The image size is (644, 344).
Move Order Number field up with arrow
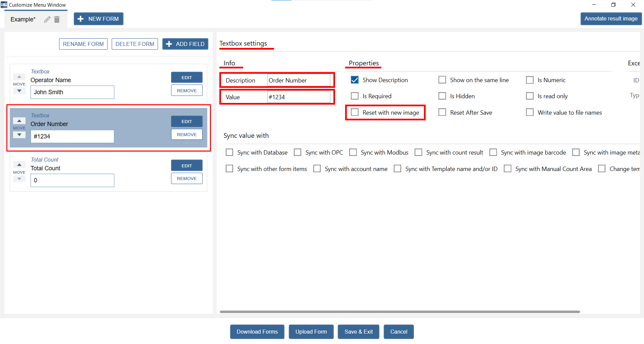tap(19, 121)
